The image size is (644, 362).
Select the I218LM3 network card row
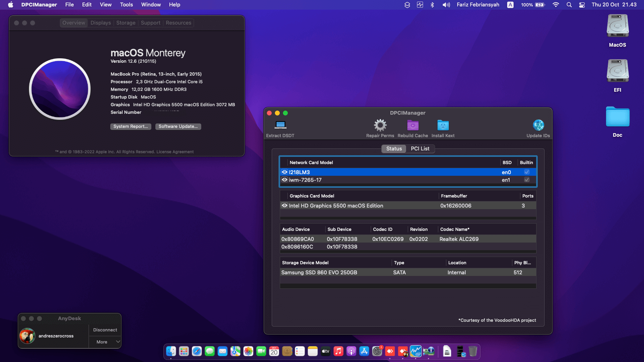pyautogui.click(x=408, y=172)
